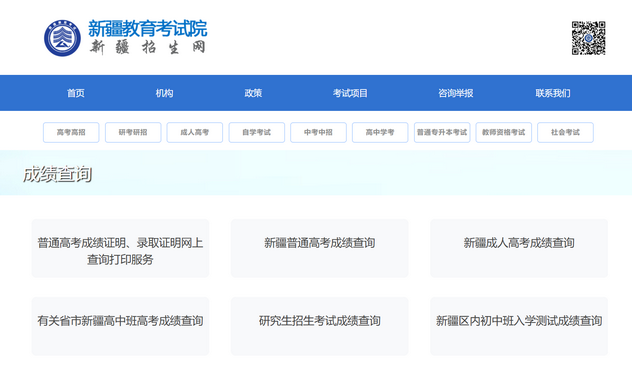The width and height of the screenshot is (632, 368).
Task: Select the 高中学考 category button
Action: 380,132
